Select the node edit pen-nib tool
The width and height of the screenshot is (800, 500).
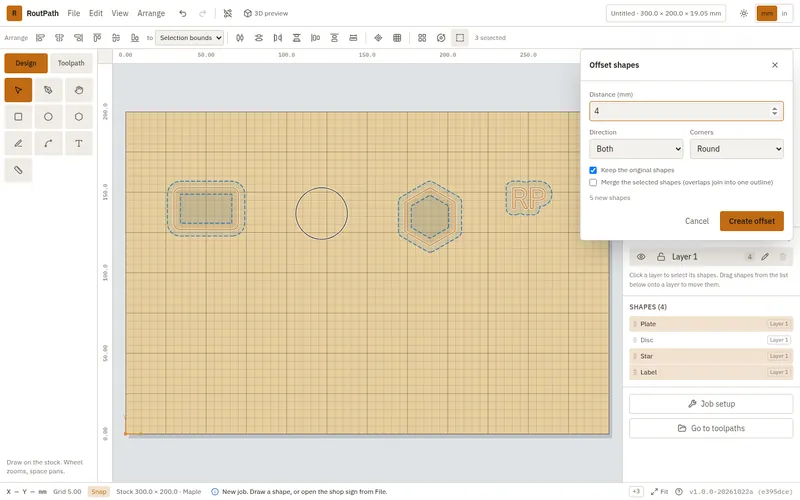click(48, 90)
